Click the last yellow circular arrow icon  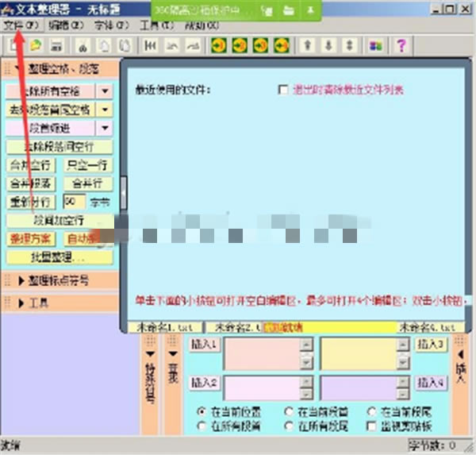tap(280, 45)
